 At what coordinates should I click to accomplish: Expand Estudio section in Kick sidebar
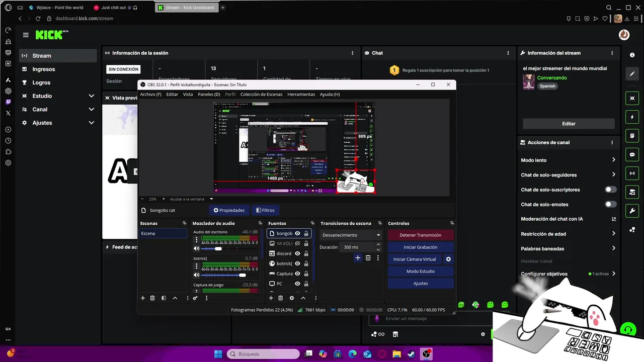tap(92, 96)
